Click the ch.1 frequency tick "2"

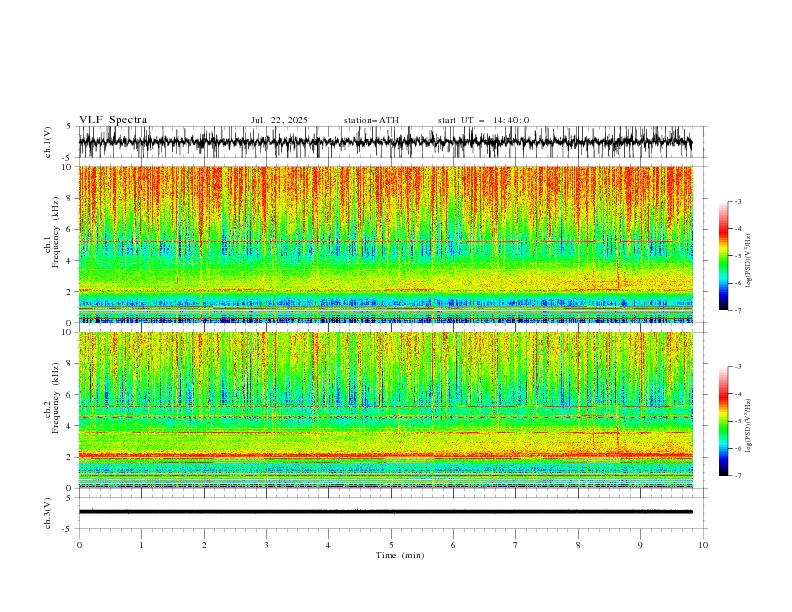coord(69,291)
